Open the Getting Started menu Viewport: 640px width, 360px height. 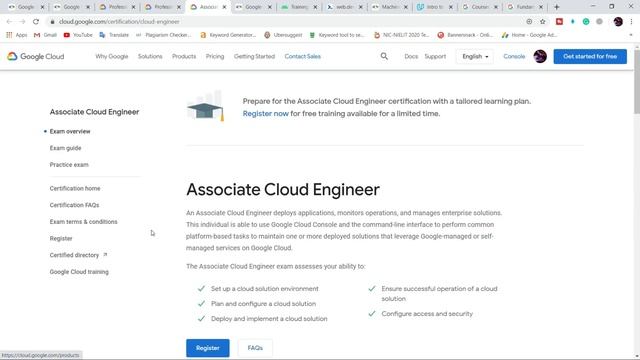254,56
